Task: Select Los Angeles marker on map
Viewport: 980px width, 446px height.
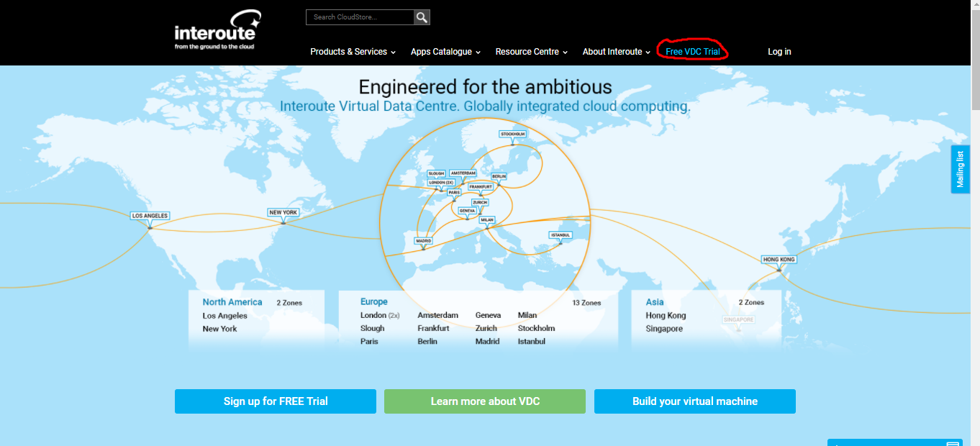Action: point(150,216)
